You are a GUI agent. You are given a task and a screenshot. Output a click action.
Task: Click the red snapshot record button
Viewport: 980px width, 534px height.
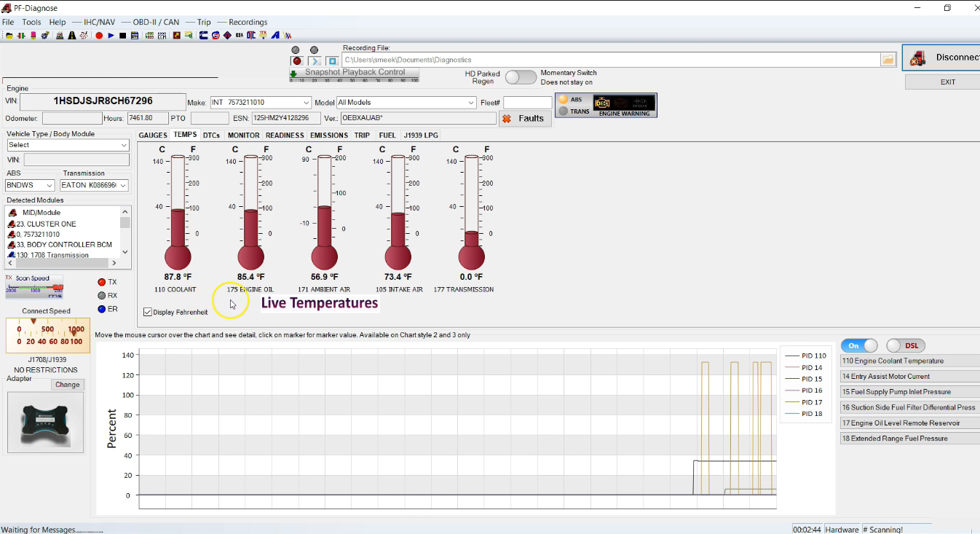297,61
